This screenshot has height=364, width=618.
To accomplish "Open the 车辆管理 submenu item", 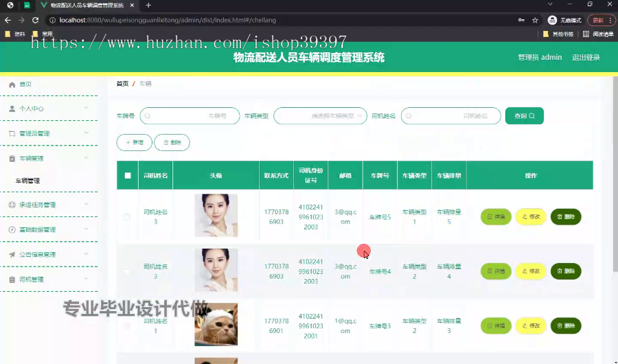I will pyautogui.click(x=27, y=181).
